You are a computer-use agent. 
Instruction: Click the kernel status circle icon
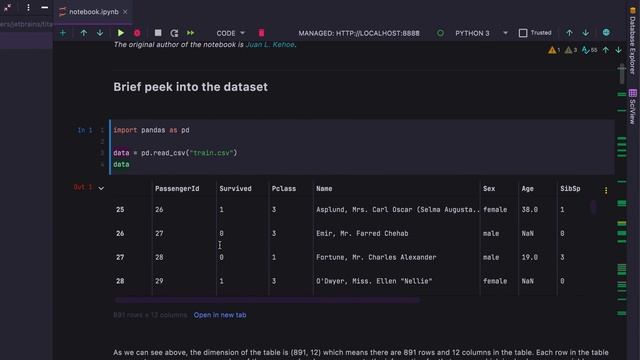point(440,33)
